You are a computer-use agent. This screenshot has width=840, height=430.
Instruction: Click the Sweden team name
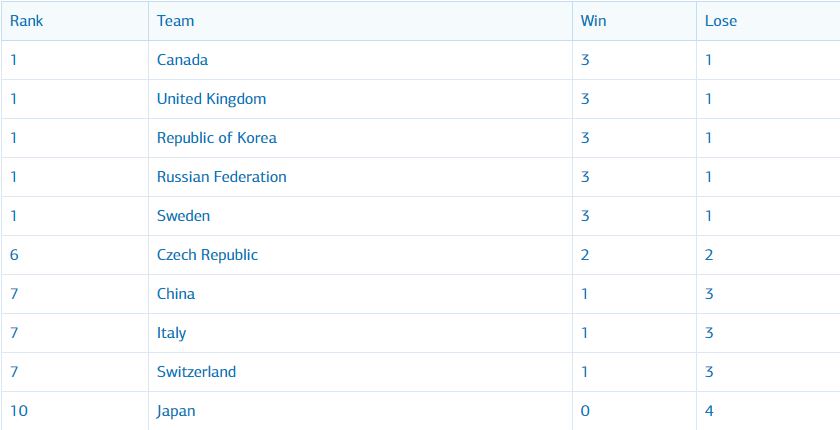[x=183, y=216]
